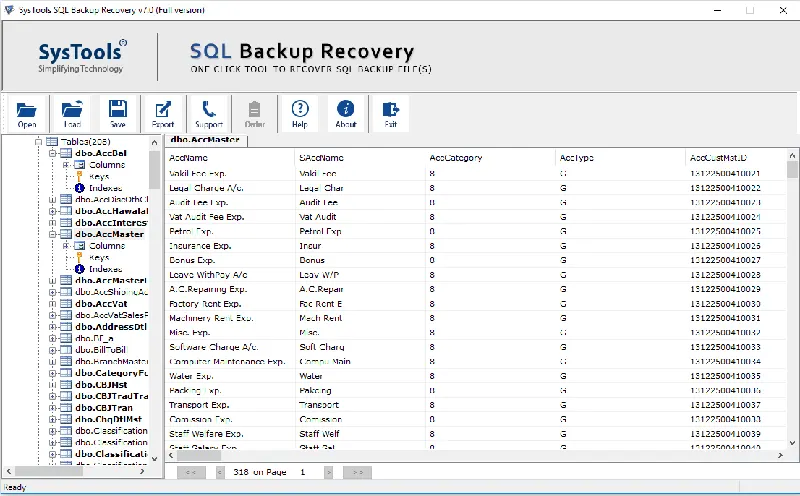This screenshot has width=800, height=496.
Task: Click the tree panel vertical scrollbar thumb
Action: click(154, 169)
